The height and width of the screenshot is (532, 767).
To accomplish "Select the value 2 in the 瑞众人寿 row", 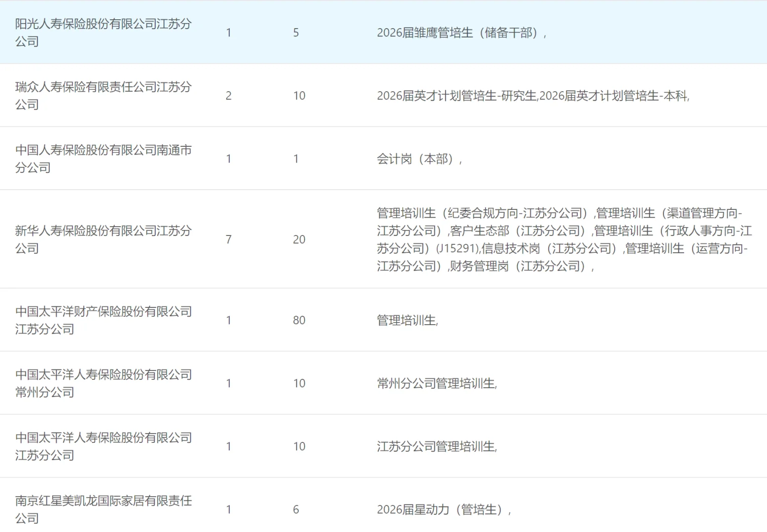I will click(x=229, y=96).
